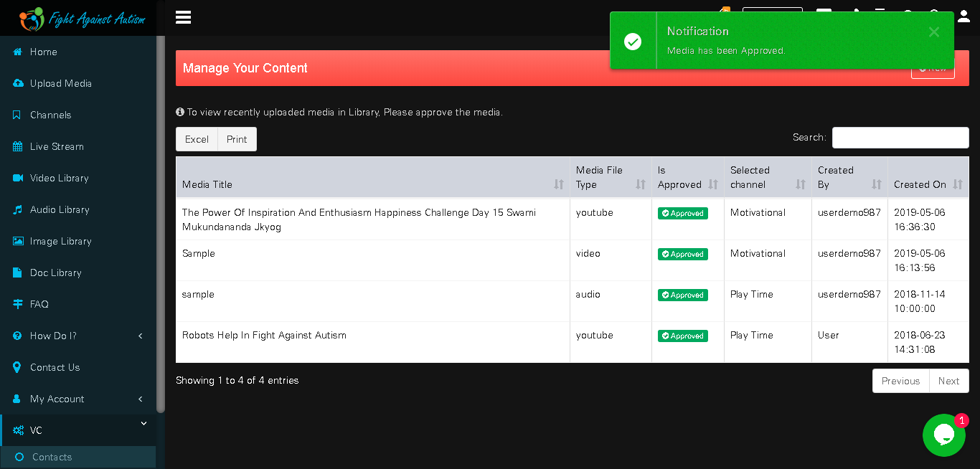Click the sidebar vertical scrollbar
The image size is (980, 469).
[x=161, y=224]
